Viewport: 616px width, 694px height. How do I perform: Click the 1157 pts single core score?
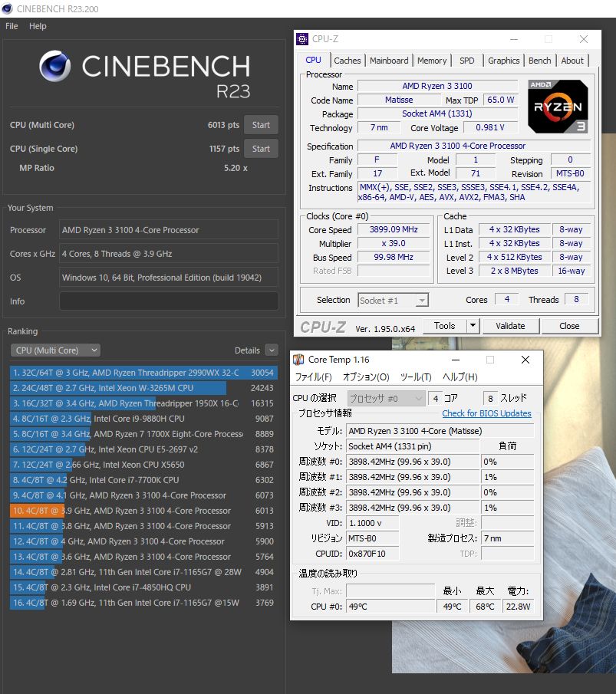click(224, 149)
